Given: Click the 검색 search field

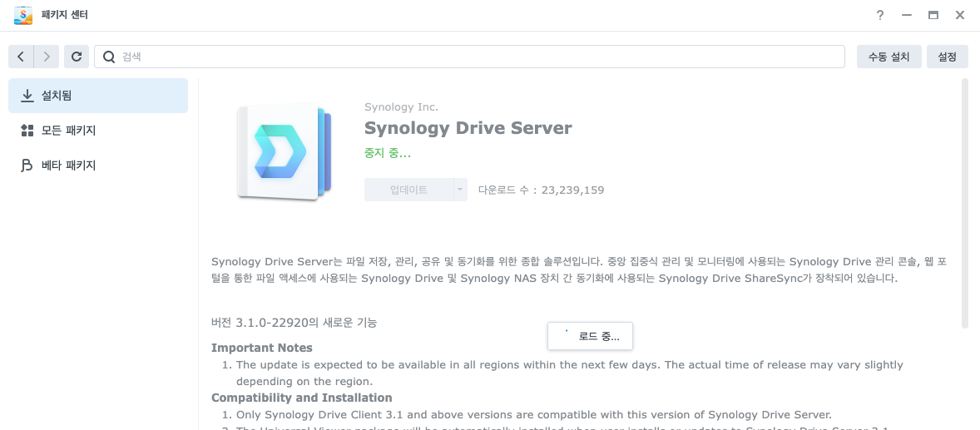Looking at the screenshot, I should pyautogui.click(x=469, y=57).
